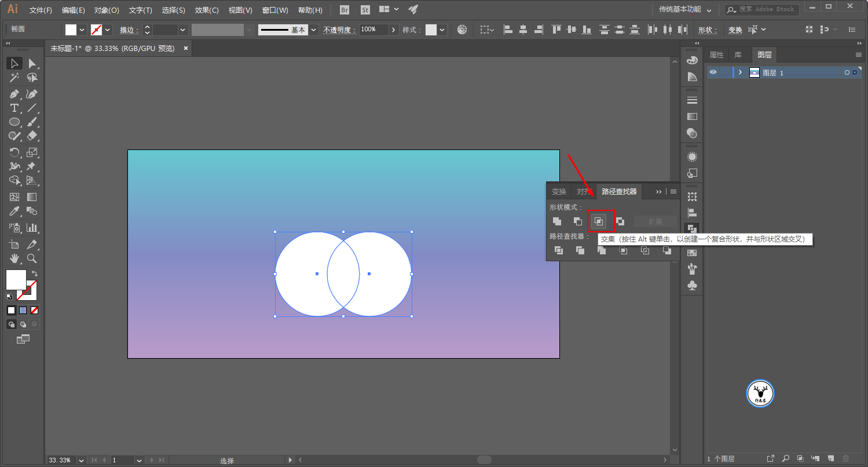Viewport: 868px width, 467px height.
Task: Open the 对象(O) menu
Action: coord(107,10)
